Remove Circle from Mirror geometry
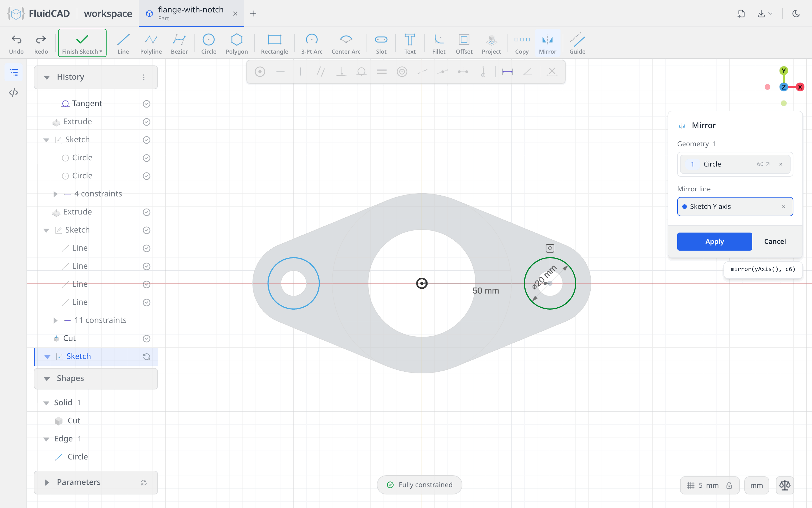Screen dimensions: 812x508 pyautogui.click(x=781, y=164)
